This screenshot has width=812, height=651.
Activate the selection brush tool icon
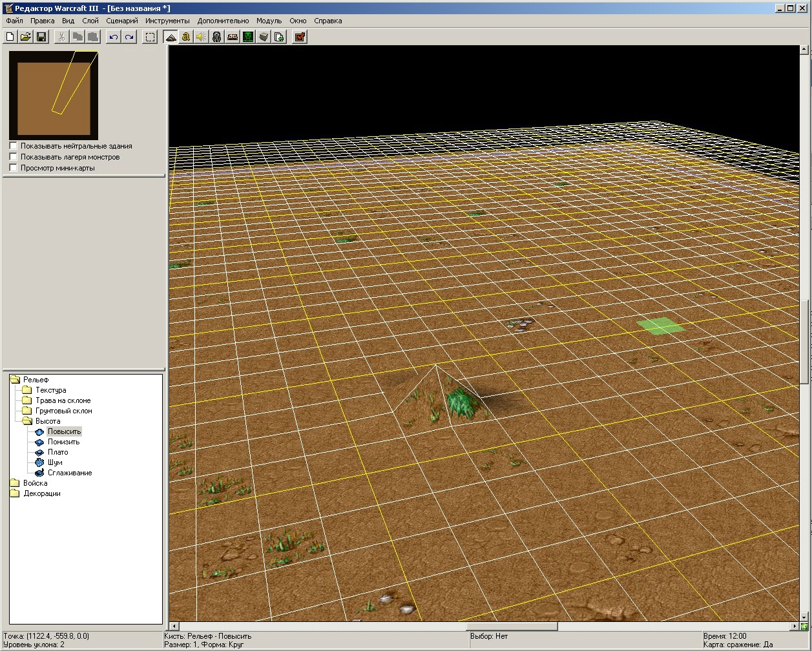coord(150,37)
